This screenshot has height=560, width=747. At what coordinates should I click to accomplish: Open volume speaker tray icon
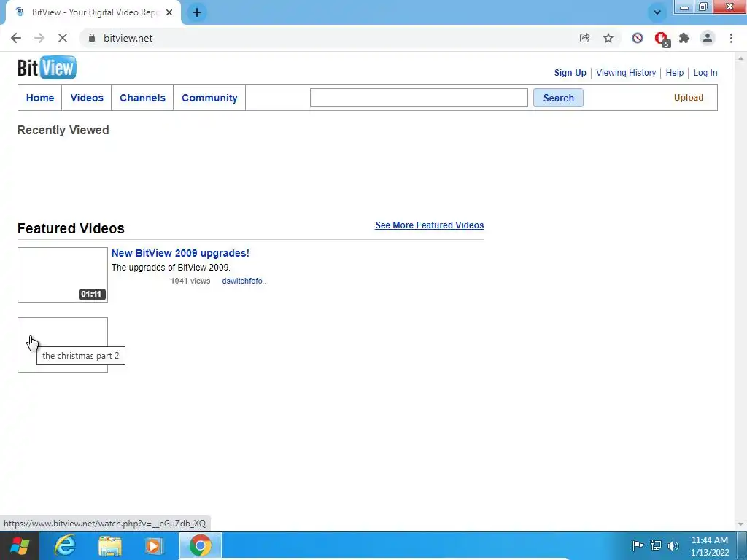coord(673,545)
